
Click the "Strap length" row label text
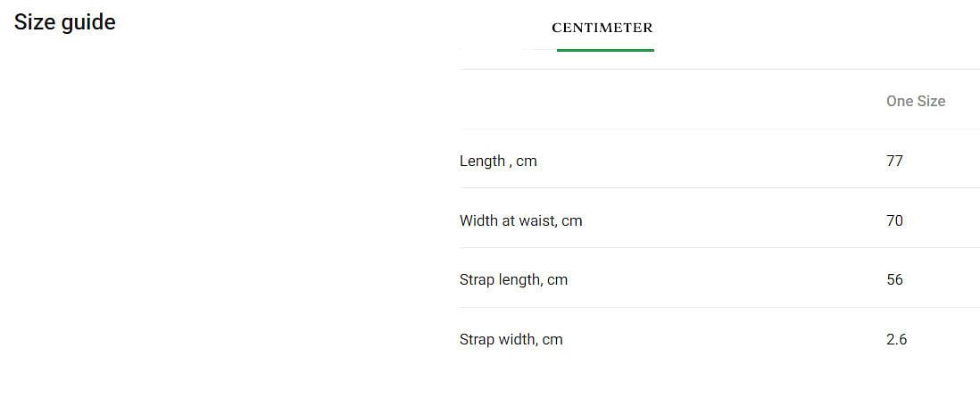[499, 280]
